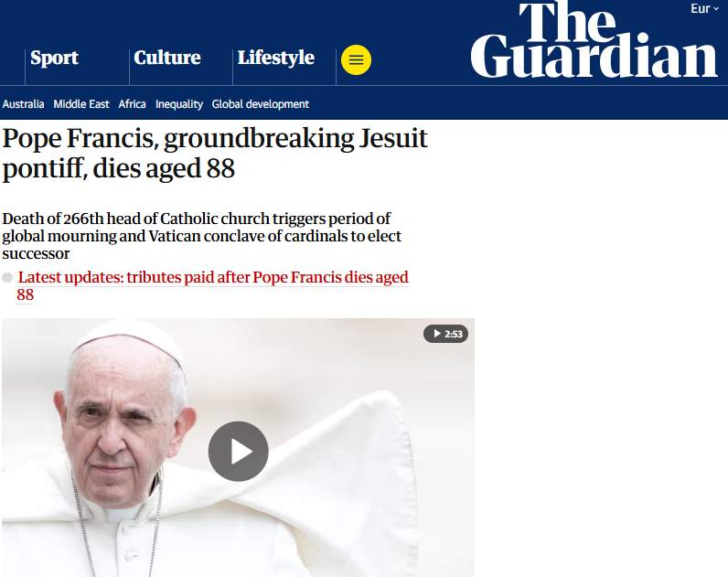Image resolution: width=728 pixels, height=577 pixels.
Task: Click the '88' continuation of live link
Action: tap(25, 294)
